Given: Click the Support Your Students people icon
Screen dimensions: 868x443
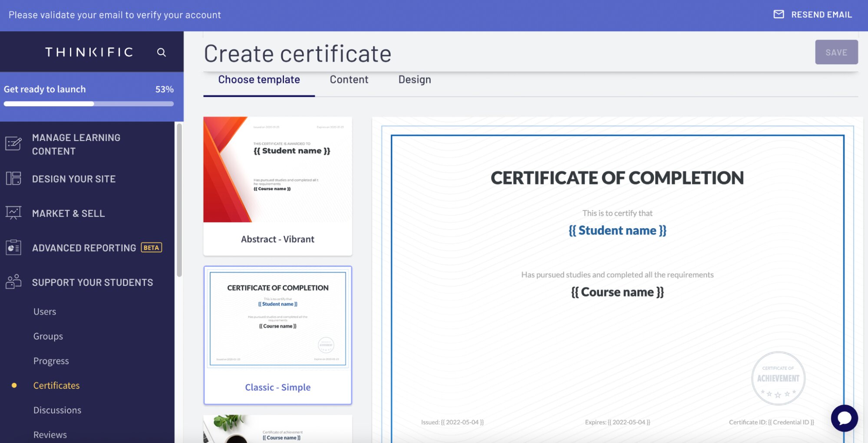Looking at the screenshot, I should 13,282.
